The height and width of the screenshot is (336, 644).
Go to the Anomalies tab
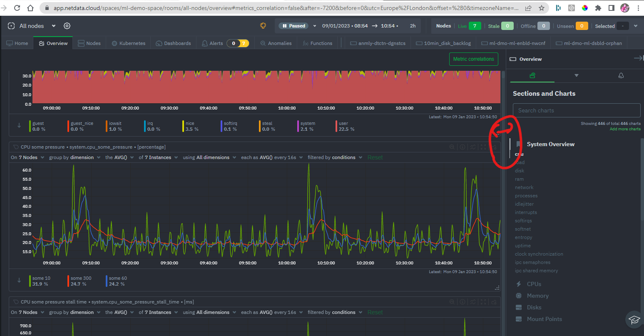[276, 43]
